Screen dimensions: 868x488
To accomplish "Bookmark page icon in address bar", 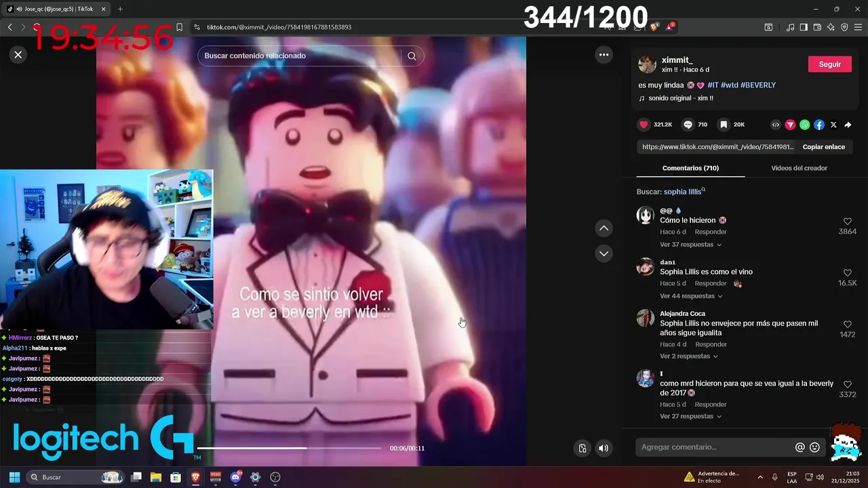I will click(x=179, y=27).
